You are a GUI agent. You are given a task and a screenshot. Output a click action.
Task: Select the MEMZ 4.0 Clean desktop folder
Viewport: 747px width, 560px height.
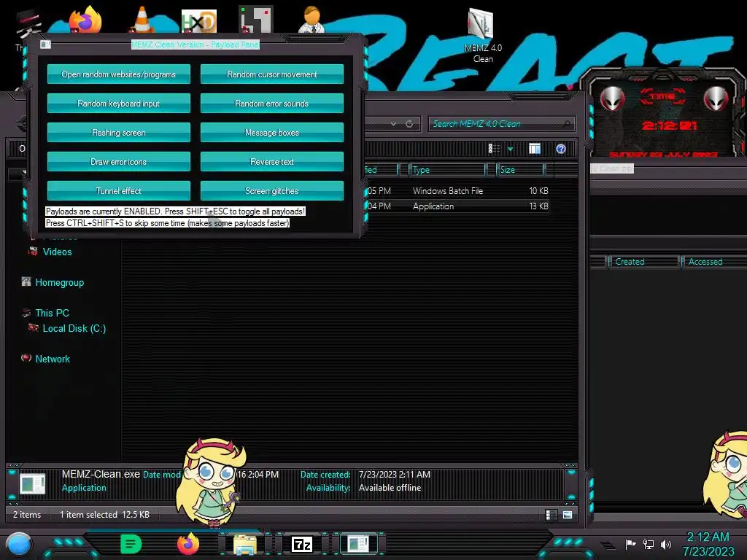coord(483,36)
